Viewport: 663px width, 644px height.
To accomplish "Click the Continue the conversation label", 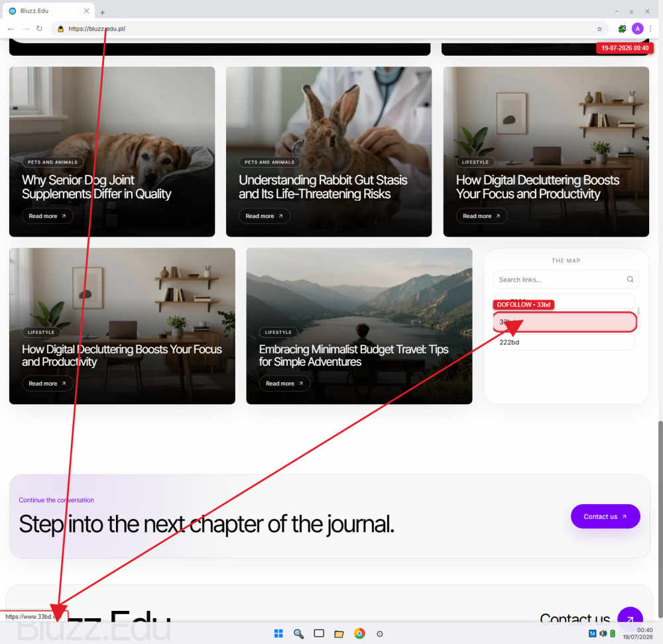I will [56, 500].
